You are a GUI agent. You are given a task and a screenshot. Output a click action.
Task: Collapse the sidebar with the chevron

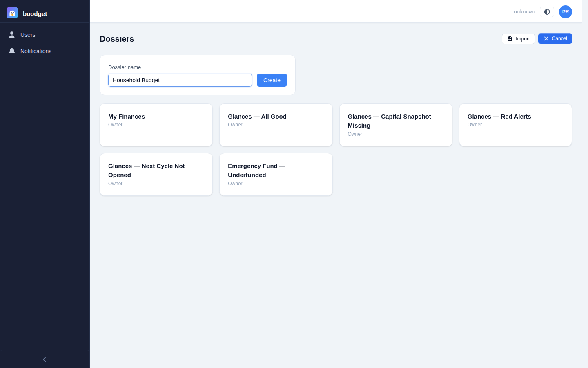[45, 359]
